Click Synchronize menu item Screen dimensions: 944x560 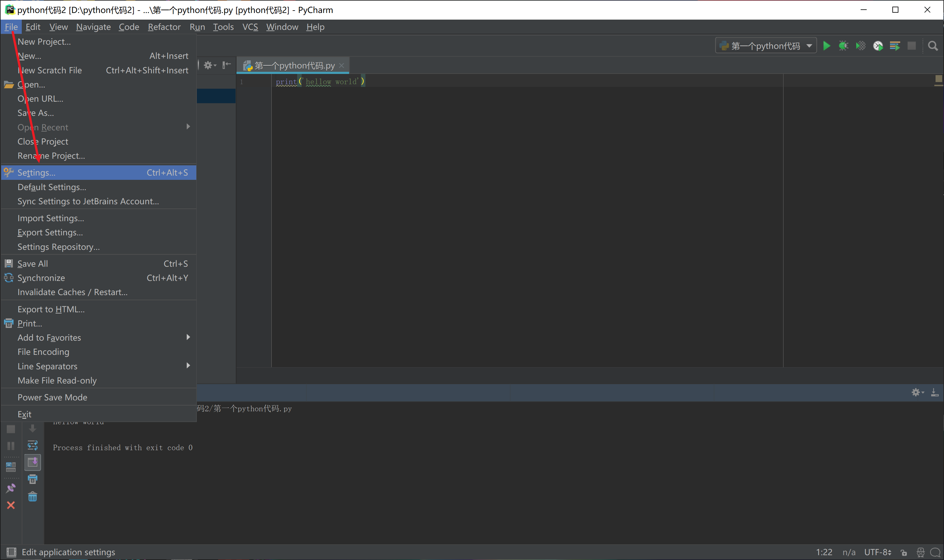pos(99,278)
